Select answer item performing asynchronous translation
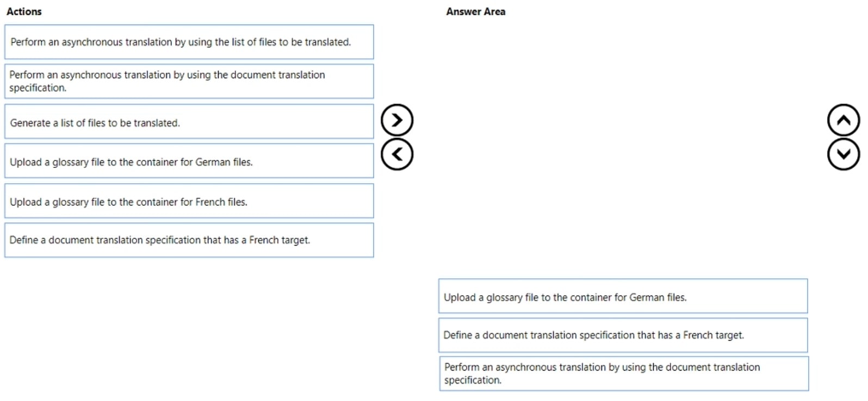The width and height of the screenshot is (868, 401). point(623,373)
